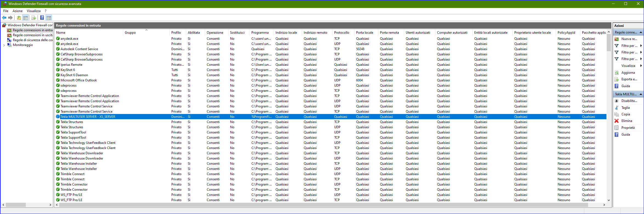
Task: Open the Azione menu
Action: (x=18, y=11)
